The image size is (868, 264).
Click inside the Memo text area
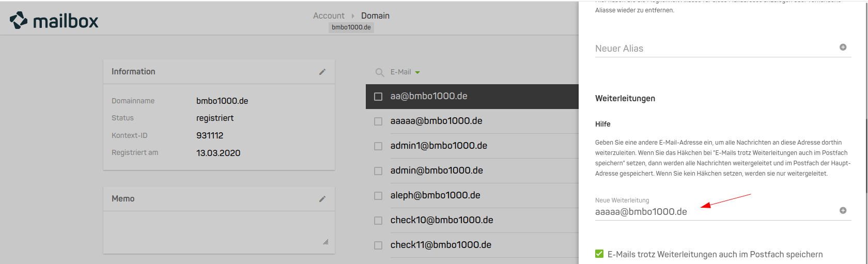(217, 229)
